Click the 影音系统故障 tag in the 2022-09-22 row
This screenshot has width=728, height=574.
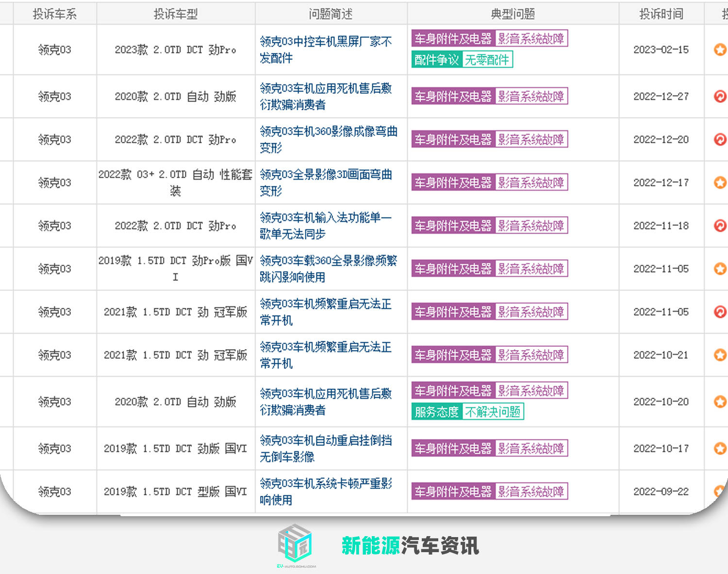531,491
